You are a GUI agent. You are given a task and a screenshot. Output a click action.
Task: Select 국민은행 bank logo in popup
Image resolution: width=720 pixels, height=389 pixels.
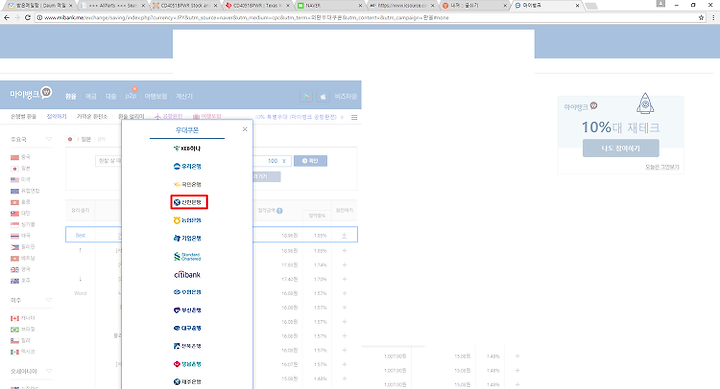tap(187, 184)
